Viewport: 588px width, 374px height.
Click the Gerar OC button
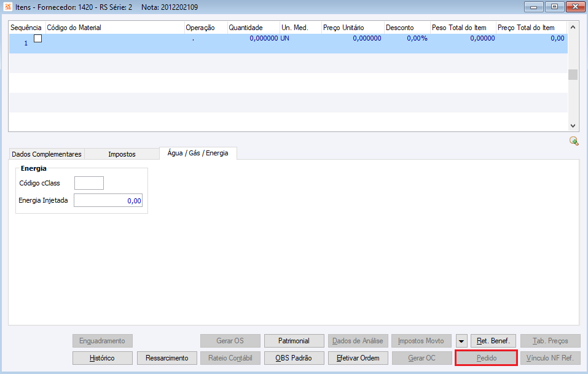[422, 358]
